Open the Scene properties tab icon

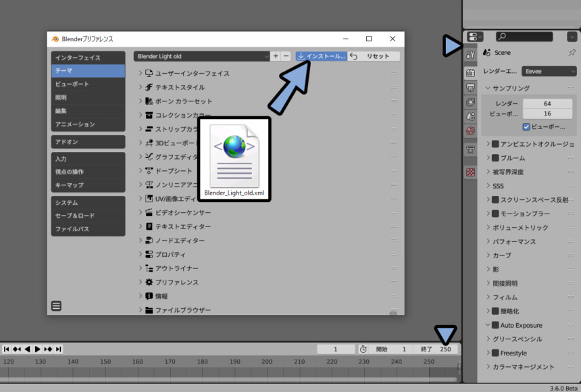[x=471, y=116]
